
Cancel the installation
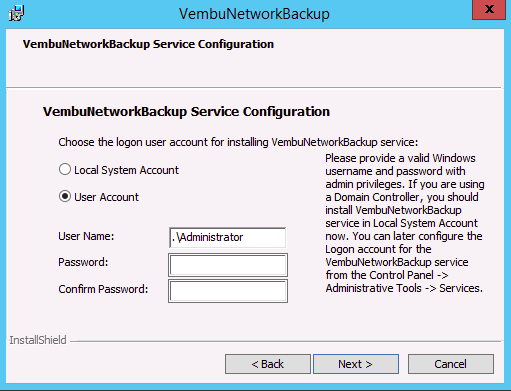click(451, 364)
